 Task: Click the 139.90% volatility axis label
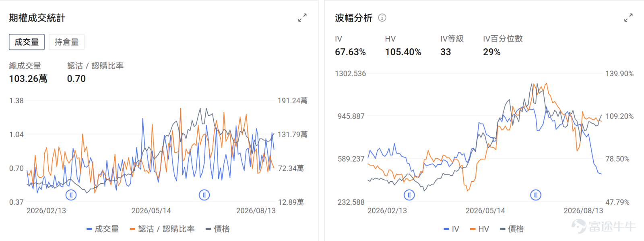(x=619, y=73)
